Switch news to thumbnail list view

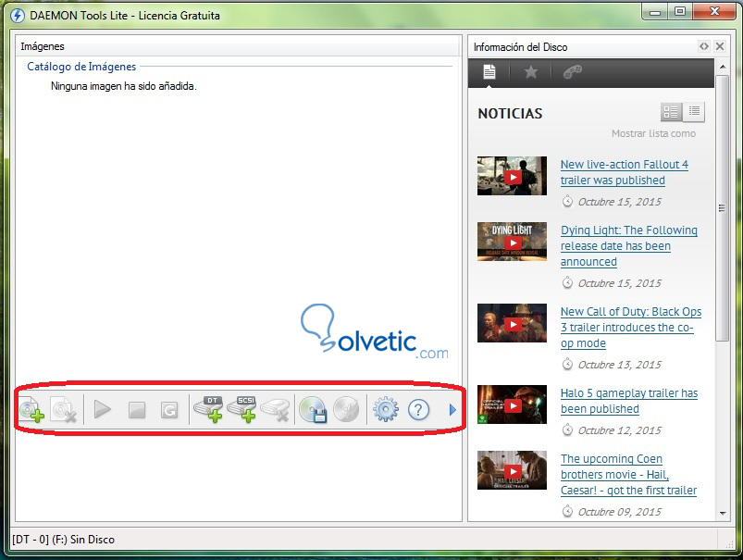point(671,112)
